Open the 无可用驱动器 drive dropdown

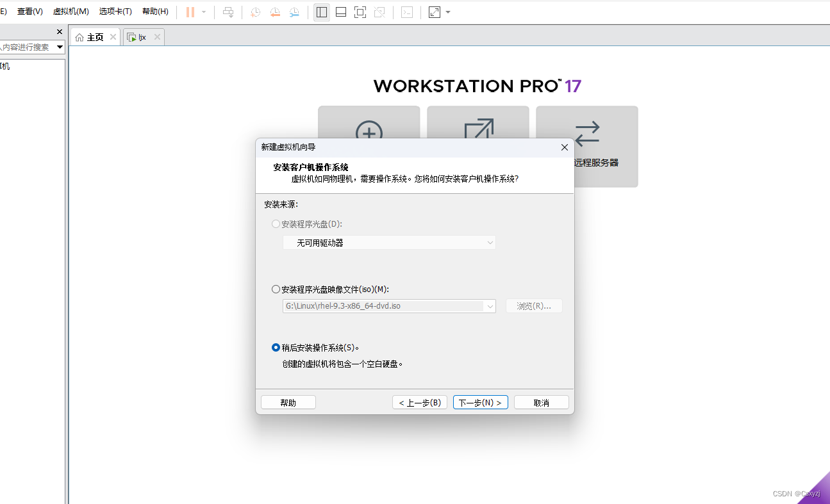click(389, 243)
